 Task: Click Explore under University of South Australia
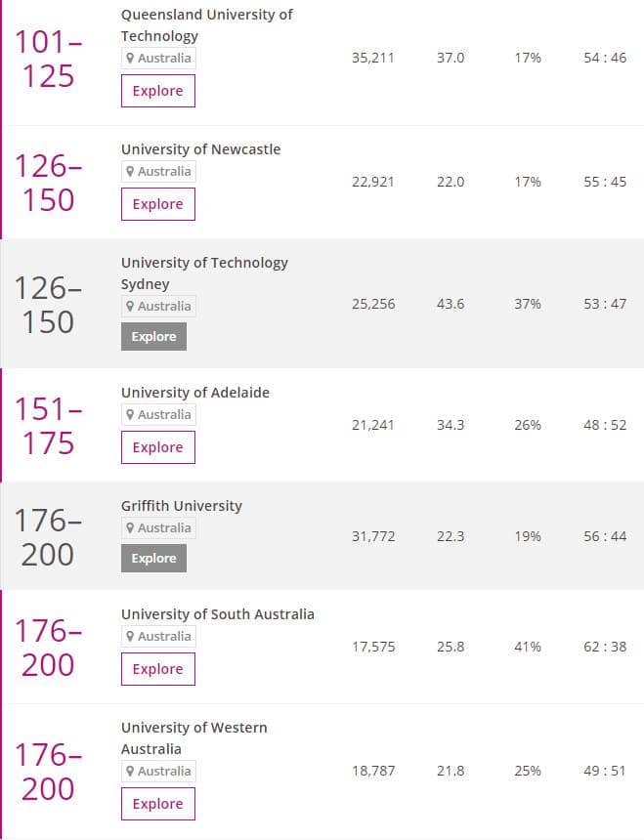pyautogui.click(x=158, y=669)
